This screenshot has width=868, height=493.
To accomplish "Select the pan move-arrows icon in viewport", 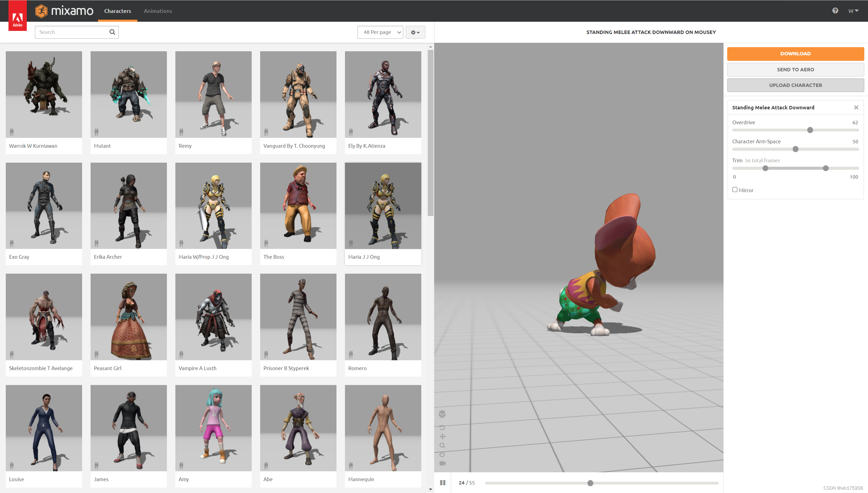I will pos(442,437).
